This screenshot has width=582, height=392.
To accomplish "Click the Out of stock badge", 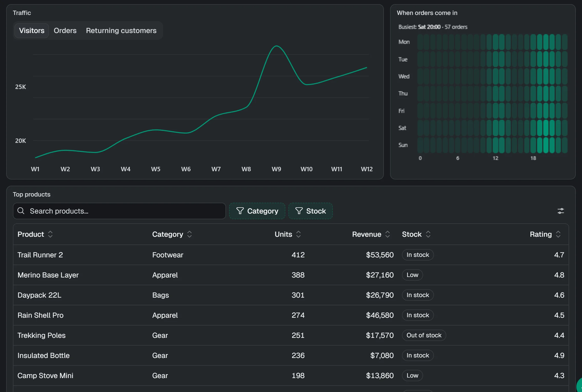I will pos(424,335).
